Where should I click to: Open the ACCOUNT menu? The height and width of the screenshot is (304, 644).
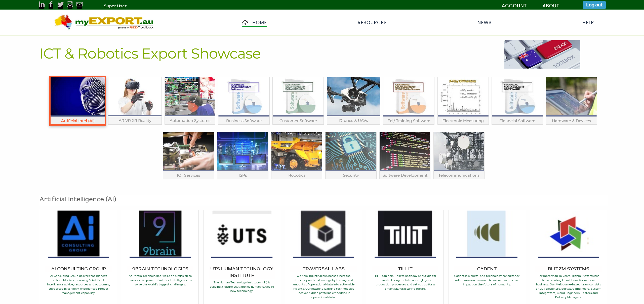click(514, 6)
